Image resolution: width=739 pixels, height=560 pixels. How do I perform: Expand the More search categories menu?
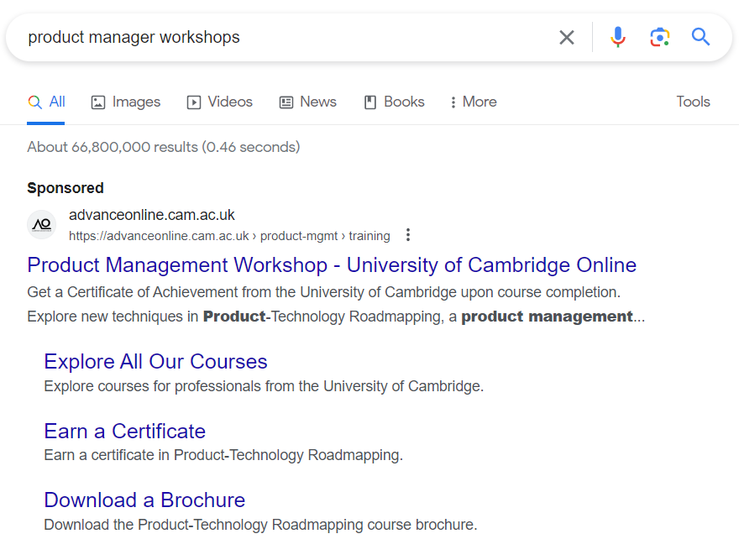click(473, 102)
